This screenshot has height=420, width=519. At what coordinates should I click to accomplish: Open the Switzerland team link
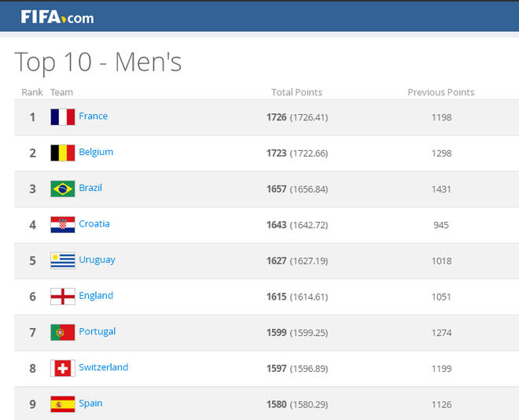pos(104,367)
